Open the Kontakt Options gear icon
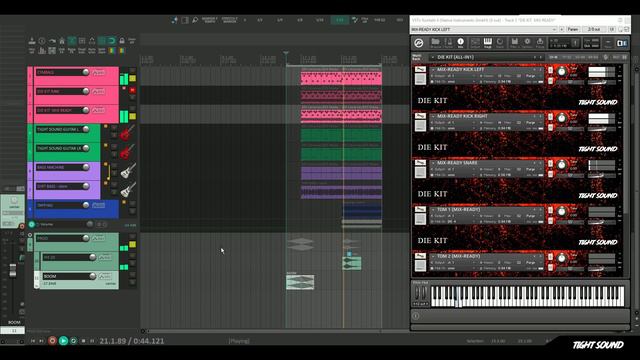 coord(527,43)
